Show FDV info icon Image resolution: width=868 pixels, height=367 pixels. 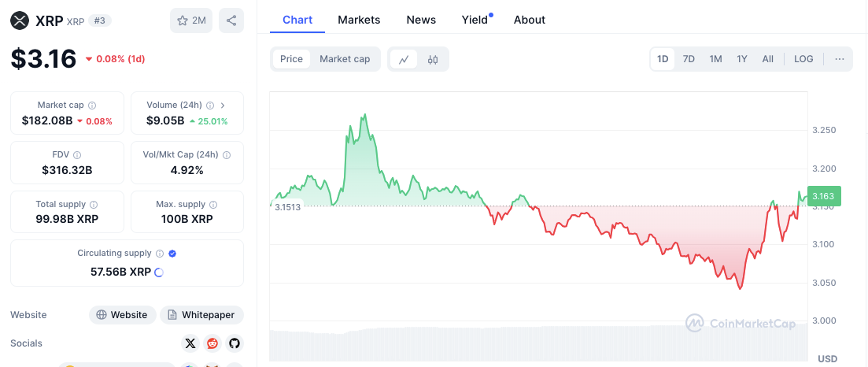click(77, 155)
